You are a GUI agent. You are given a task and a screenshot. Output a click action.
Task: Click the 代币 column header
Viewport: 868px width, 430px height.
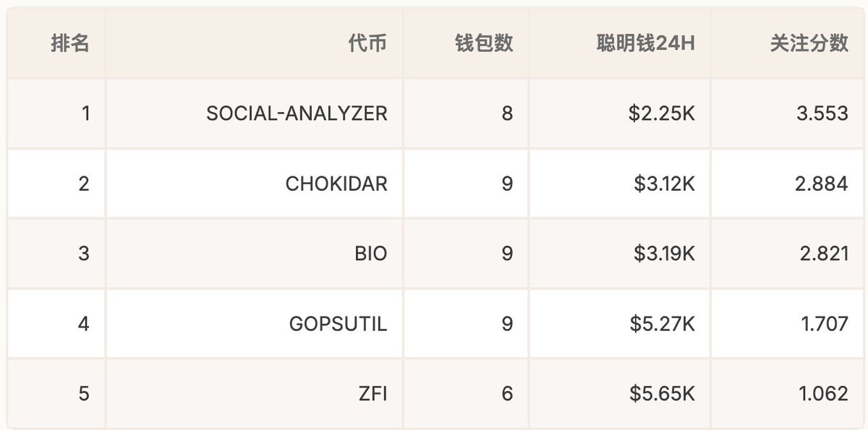point(367,43)
